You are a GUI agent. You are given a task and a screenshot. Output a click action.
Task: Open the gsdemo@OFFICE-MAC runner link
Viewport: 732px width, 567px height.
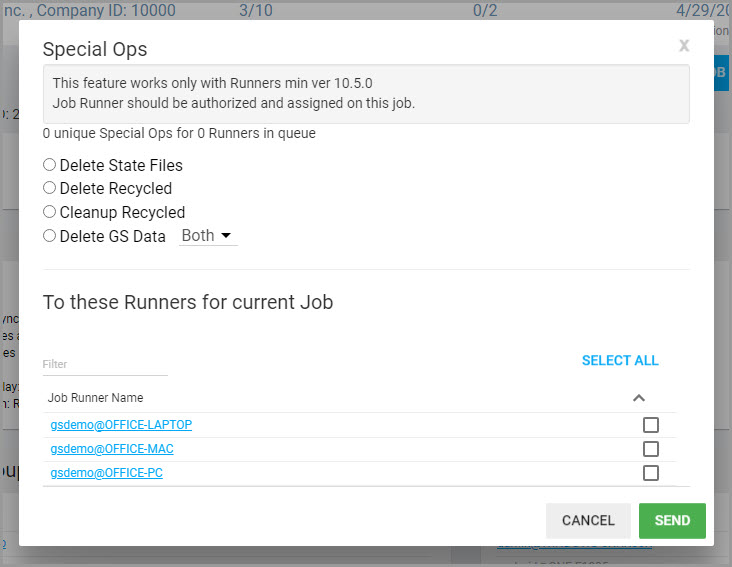112,449
